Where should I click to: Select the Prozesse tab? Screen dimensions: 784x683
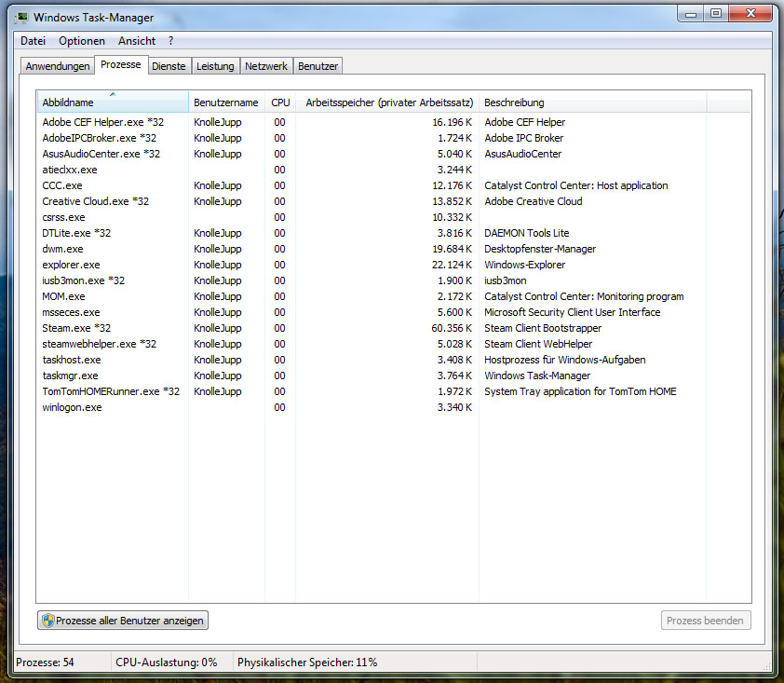(x=120, y=64)
